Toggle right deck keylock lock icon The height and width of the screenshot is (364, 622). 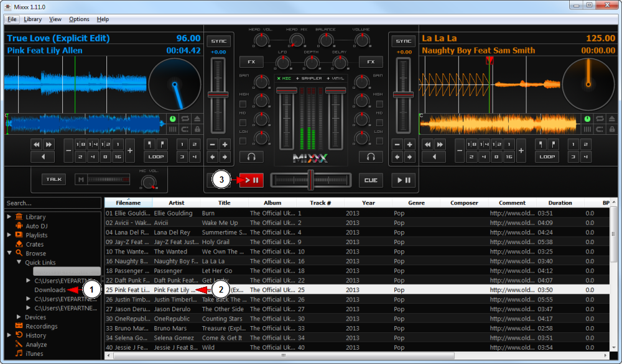coord(612,129)
